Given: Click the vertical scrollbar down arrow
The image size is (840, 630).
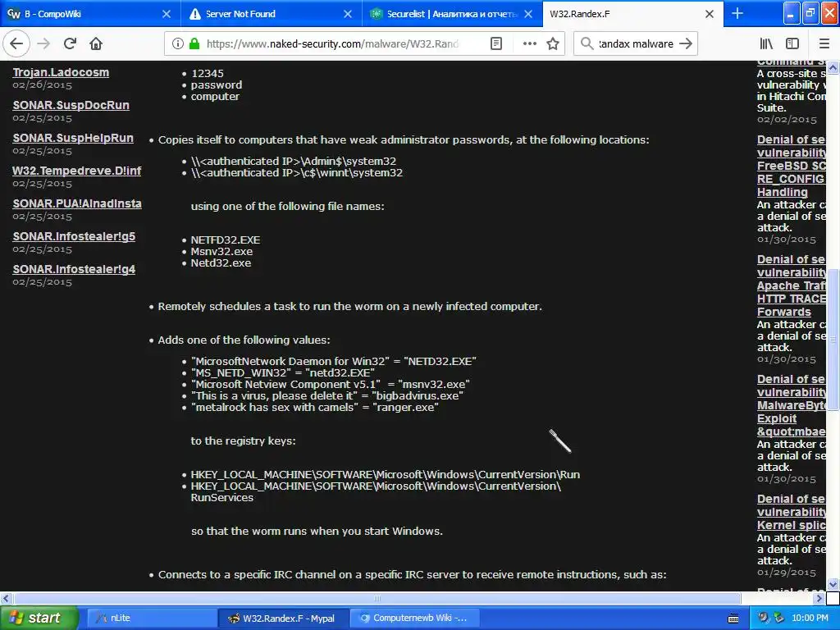Looking at the screenshot, I should 833,584.
